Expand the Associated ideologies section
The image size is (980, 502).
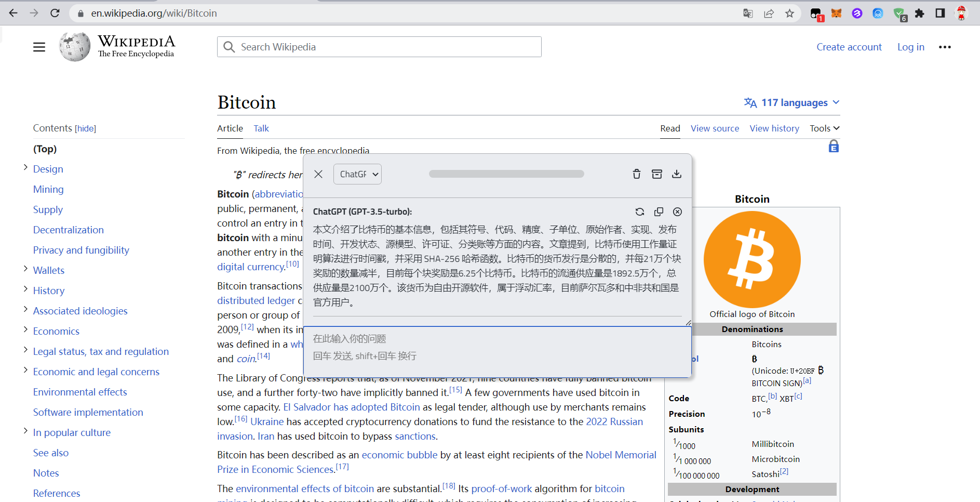[x=25, y=309]
